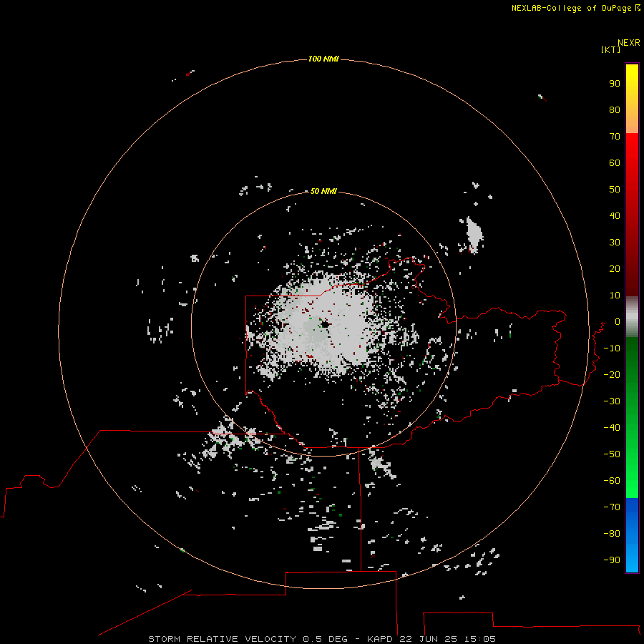Click the black radar site dot at center

pyautogui.click(x=325, y=324)
